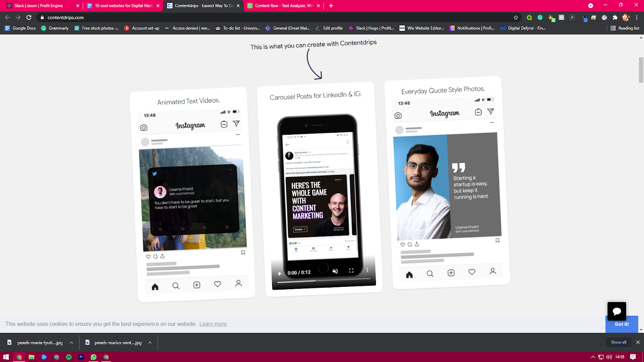Bookmark this page with the star icon

516,17
